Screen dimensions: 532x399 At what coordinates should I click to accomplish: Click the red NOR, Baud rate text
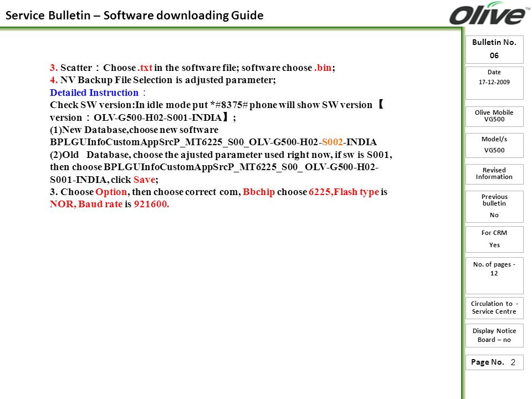click(x=86, y=204)
